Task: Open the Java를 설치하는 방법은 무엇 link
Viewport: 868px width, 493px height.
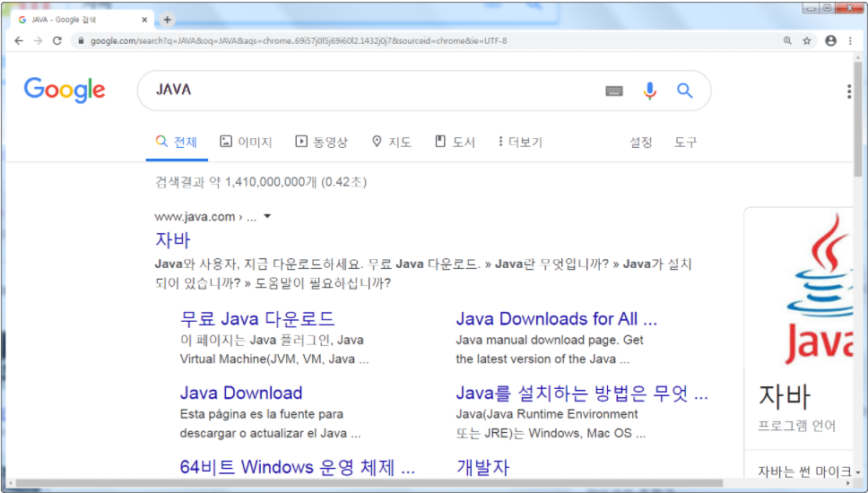Action: point(582,393)
